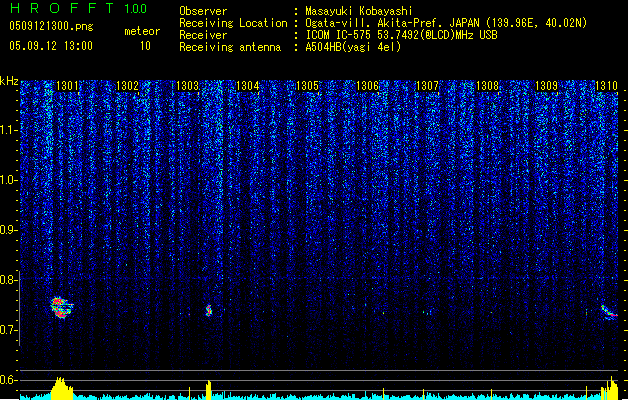Click the 1303 time marker
This screenshot has width=629, height=400.
[187, 86]
